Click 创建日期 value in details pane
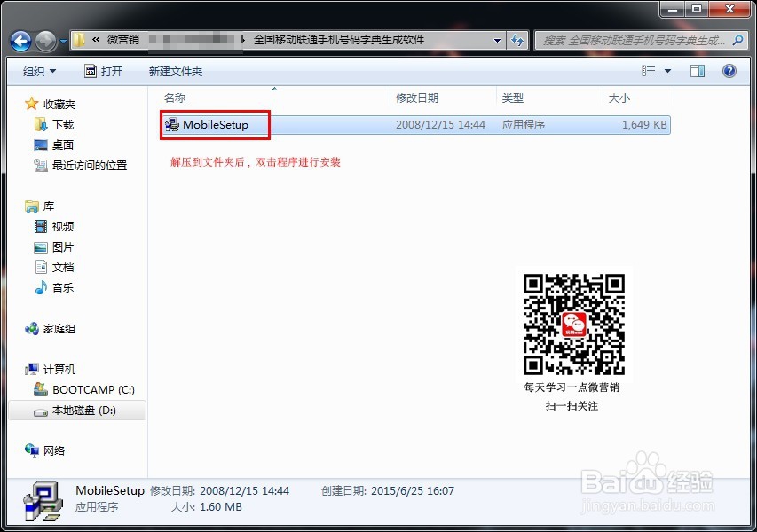 [x=413, y=491]
